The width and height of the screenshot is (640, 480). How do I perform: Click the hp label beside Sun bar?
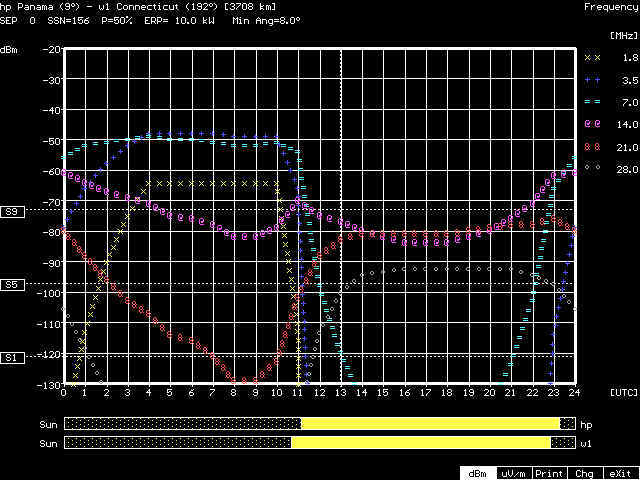click(586, 425)
